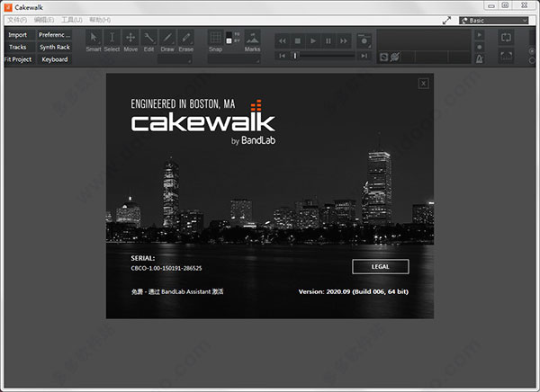Click the Fit Project button

tap(18, 59)
